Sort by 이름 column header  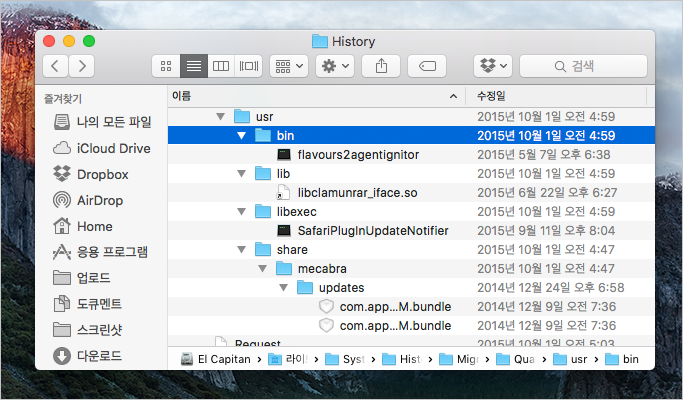tap(316, 96)
